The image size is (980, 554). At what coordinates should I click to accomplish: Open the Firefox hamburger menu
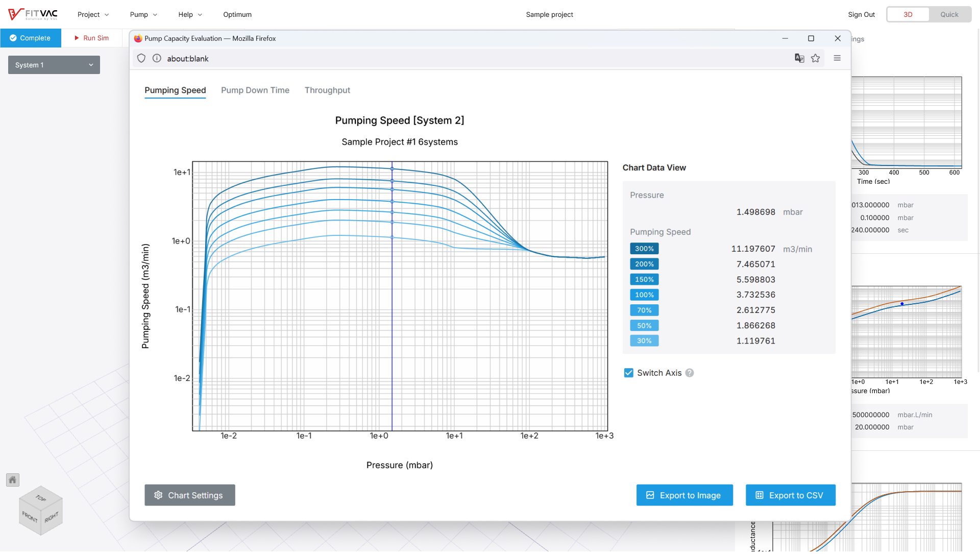(837, 58)
